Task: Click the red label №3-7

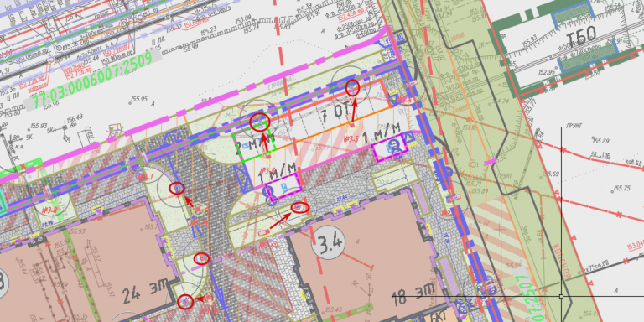Action: pyautogui.click(x=145, y=178)
